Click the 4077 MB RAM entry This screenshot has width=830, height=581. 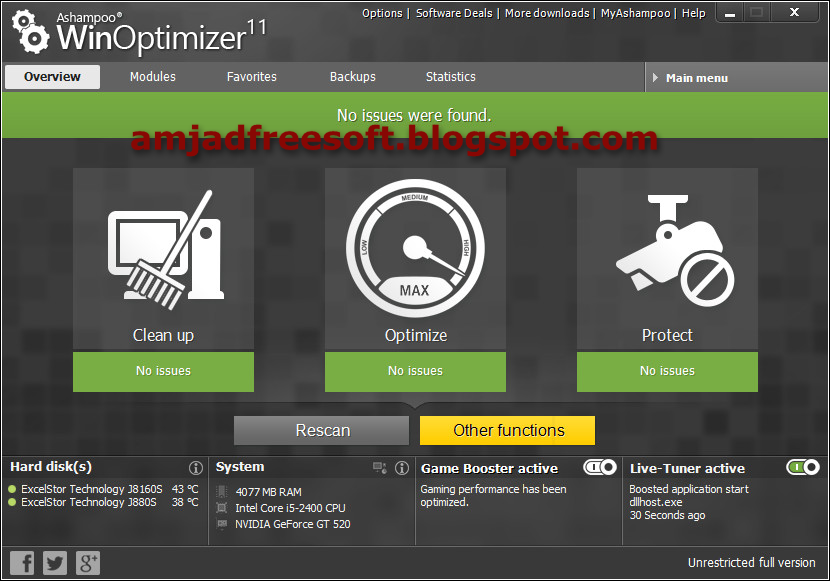[x=268, y=492]
